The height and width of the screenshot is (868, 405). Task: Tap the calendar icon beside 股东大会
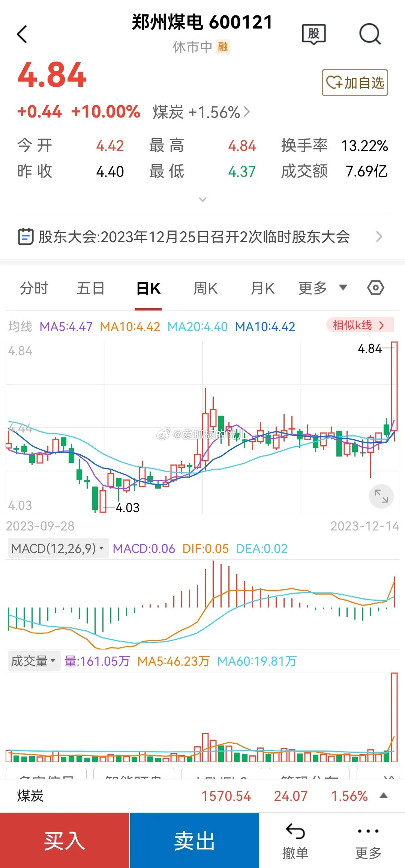(26, 237)
